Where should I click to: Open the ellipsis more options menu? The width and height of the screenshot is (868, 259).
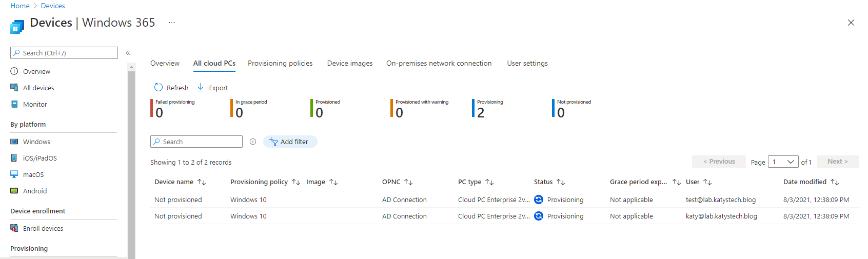pos(172,23)
